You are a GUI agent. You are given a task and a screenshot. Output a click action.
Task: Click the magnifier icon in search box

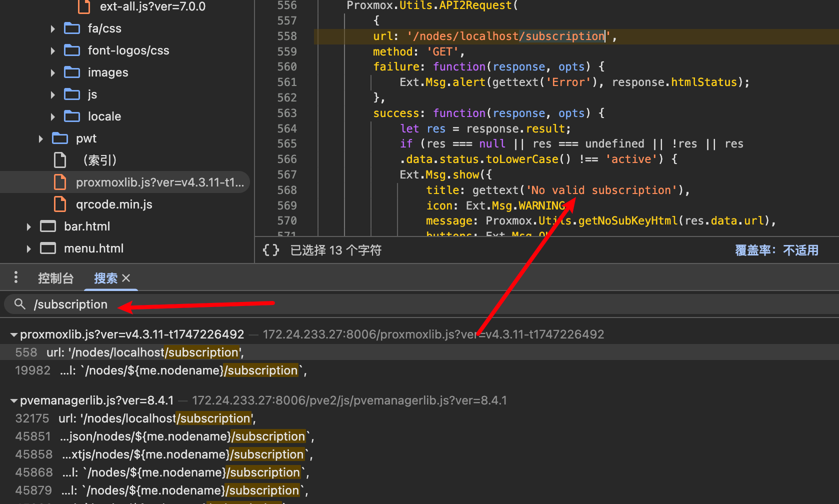click(20, 304)
